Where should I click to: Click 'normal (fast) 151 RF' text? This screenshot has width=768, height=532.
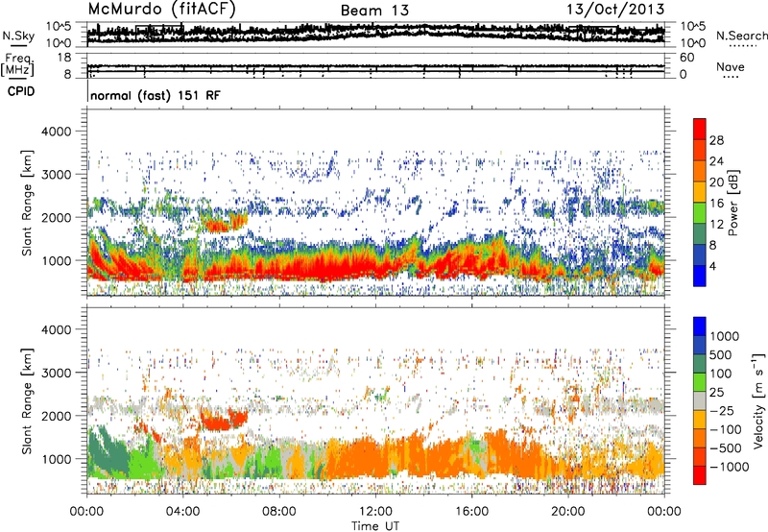[156, 95]
